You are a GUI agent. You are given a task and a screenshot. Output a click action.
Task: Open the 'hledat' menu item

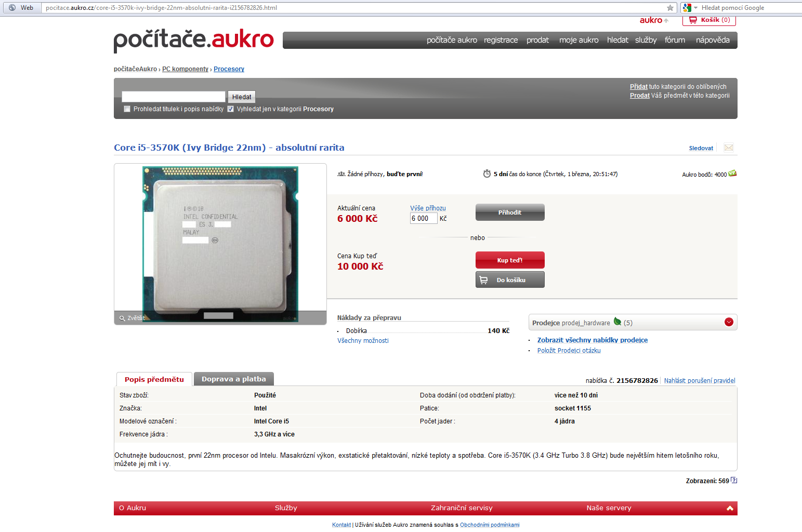[x=617, y=40]
